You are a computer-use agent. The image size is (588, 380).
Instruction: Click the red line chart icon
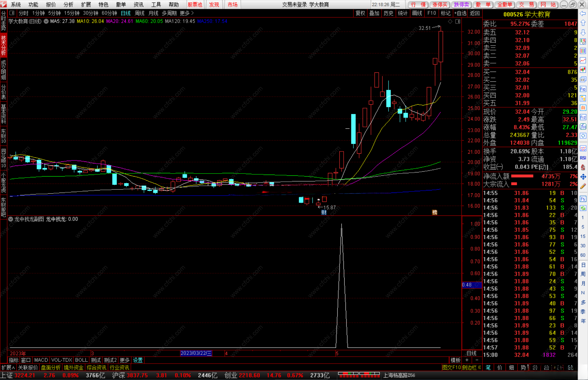click(583, 60)
